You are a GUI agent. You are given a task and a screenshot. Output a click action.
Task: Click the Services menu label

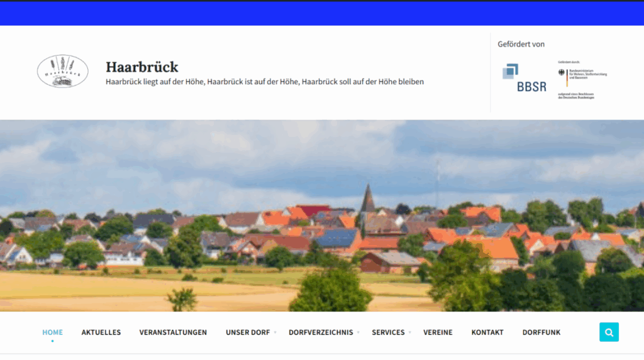[x=387, y=332]
